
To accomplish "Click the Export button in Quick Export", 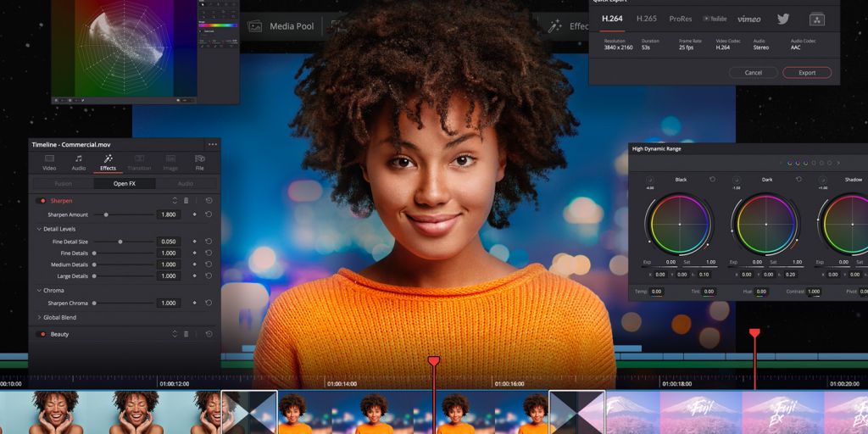I will click(807, 73).
